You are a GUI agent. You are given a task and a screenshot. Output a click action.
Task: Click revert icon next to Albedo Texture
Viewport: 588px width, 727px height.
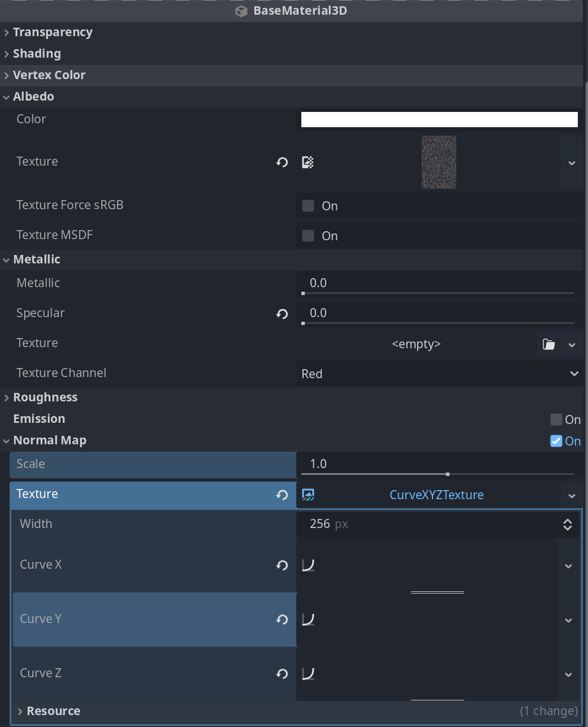[x=282, y=162]
